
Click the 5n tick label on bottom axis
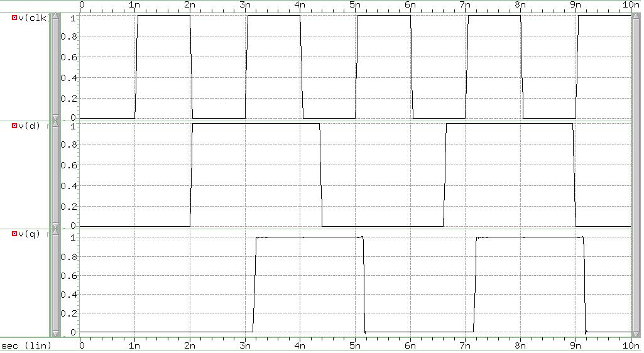(355, 345)
